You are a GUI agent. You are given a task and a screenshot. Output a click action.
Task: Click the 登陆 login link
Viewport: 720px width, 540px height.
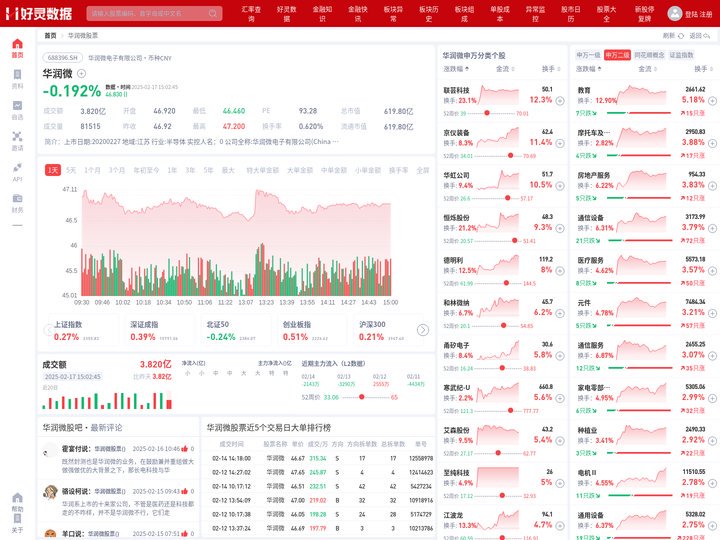point(691,14)
